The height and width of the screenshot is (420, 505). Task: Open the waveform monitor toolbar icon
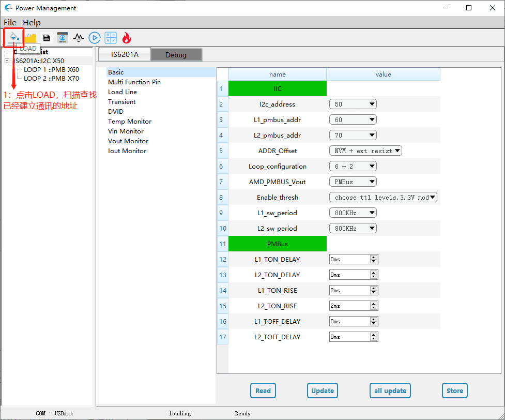pyautogui.click(x=79, y=38)
